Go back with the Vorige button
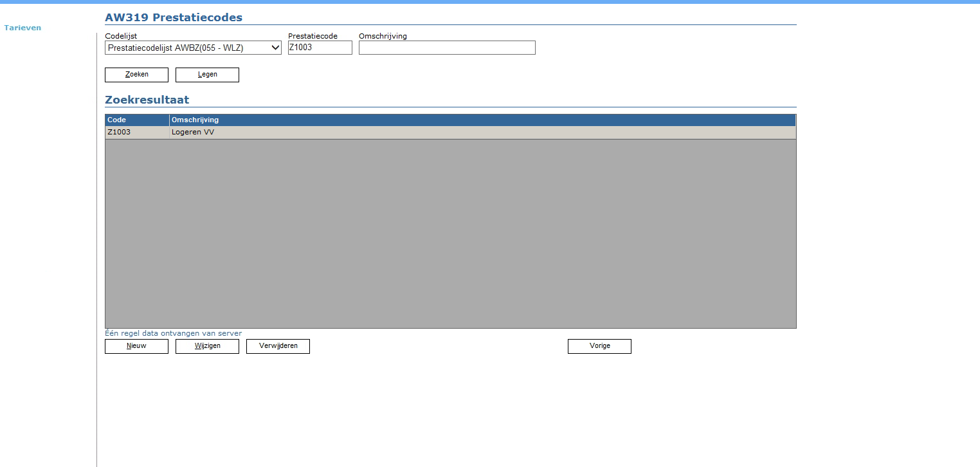980x467 pixels. 599,346
